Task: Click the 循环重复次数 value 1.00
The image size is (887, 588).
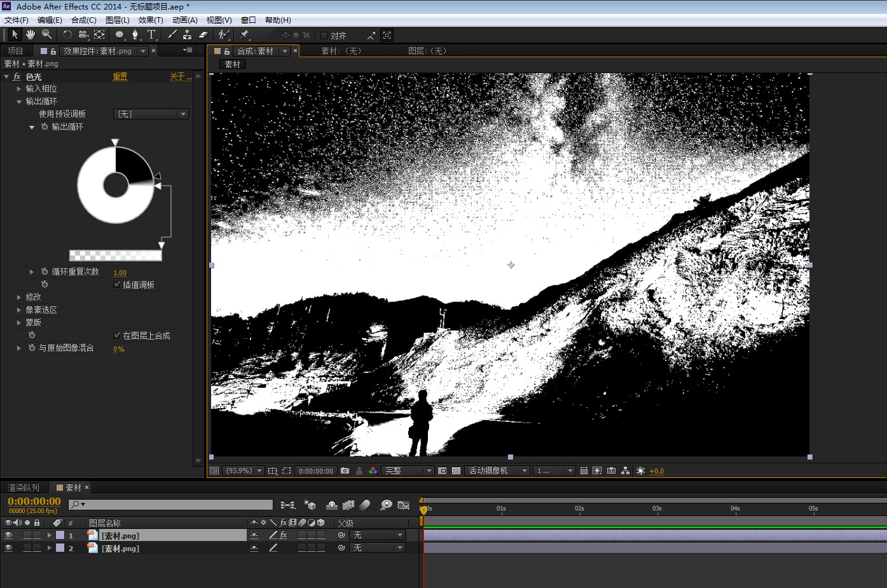Action: point(120,273)
